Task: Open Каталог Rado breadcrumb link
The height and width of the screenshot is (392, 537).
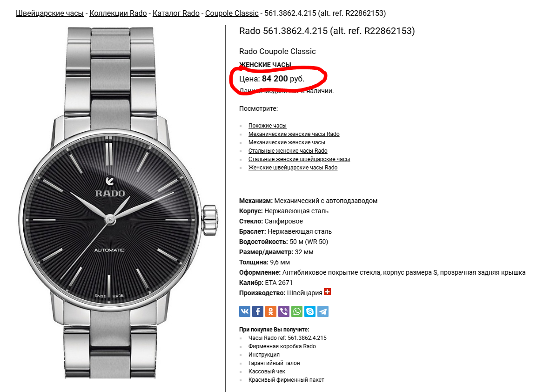Action: coord(176,14)
